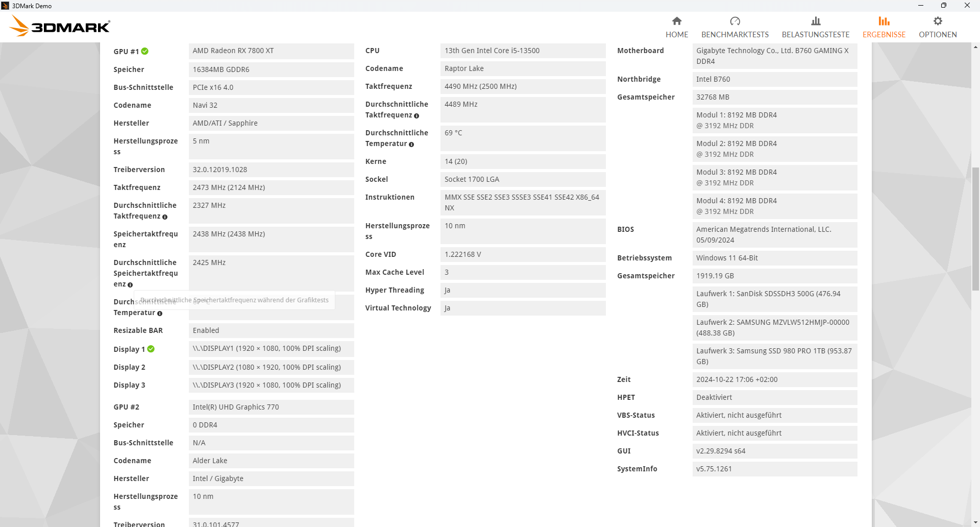Open the BELASTUNGSTESTE tab
980x527 pixels.
pyautogui.click(x=816, y=27)
